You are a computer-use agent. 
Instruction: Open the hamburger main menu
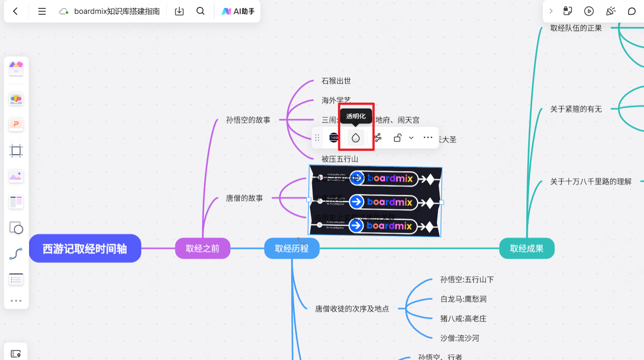point(42,11)
